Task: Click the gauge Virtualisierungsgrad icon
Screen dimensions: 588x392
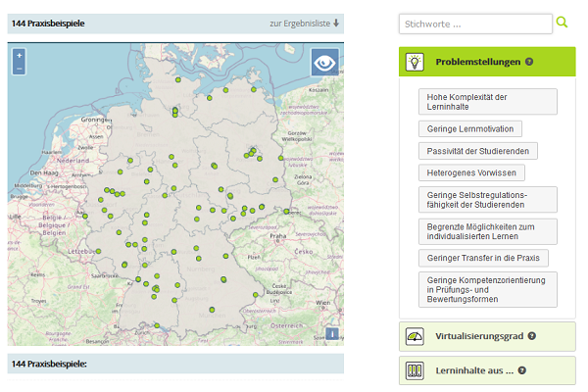Action: 415,336
